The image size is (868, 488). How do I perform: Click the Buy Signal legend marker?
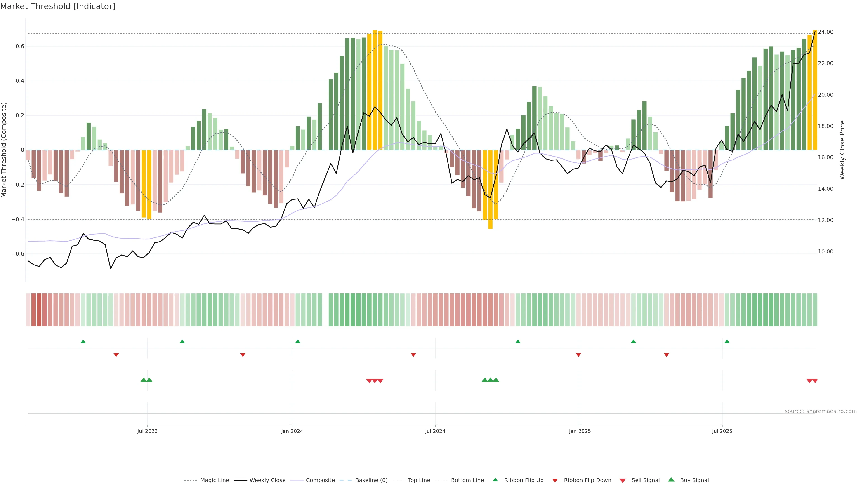671,480
